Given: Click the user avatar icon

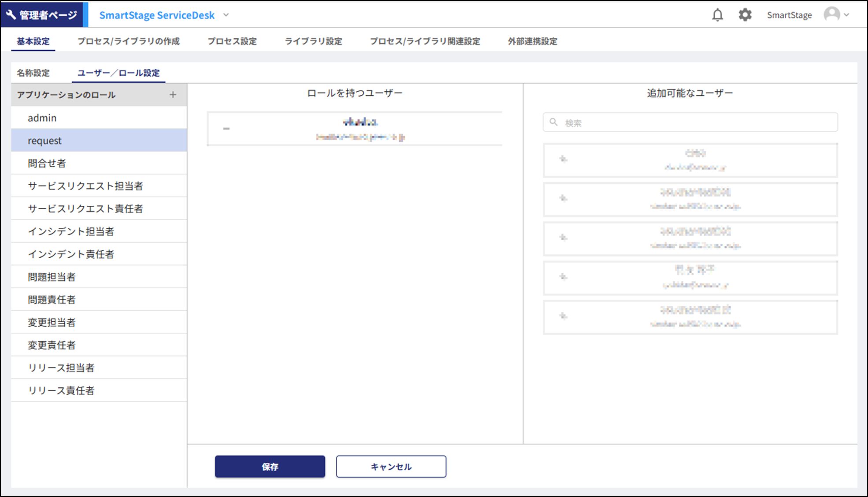Looking at the screenshot, I should click(831, 15).
